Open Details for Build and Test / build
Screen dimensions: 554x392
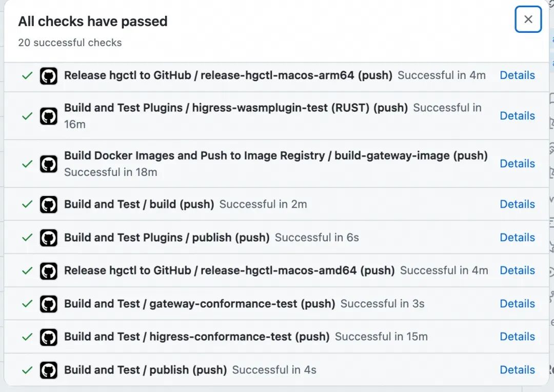517,204
